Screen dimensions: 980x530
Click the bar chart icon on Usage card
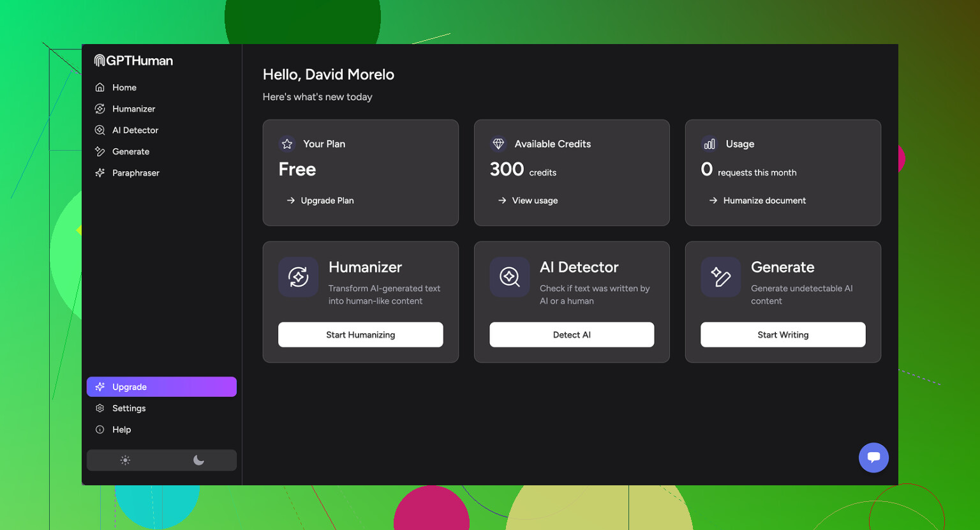tap(709, 144)
